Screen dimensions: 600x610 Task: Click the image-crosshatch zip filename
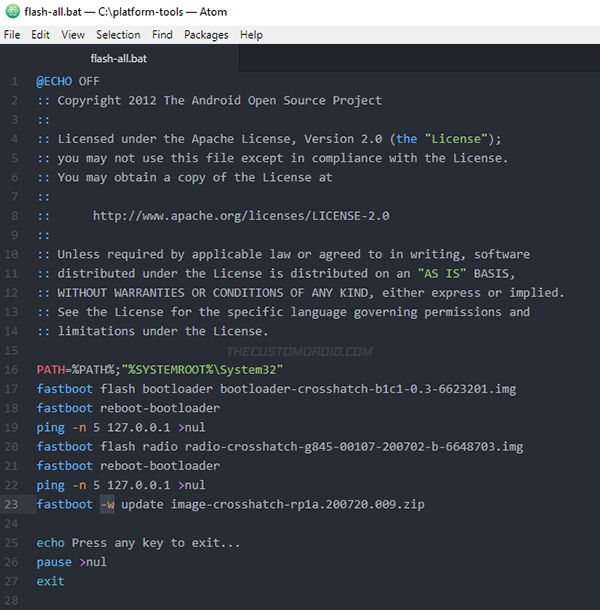click(298, 505)
